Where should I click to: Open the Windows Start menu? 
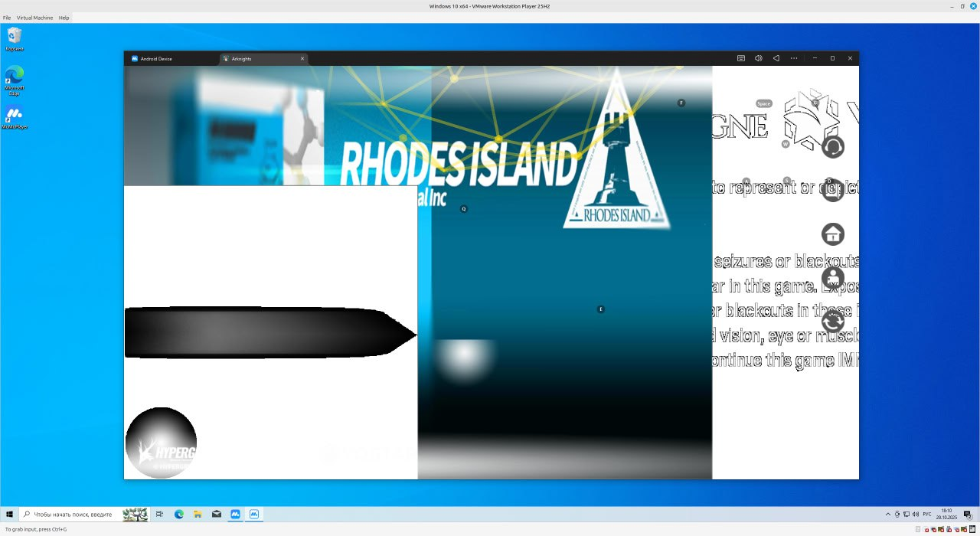(9, 514)
